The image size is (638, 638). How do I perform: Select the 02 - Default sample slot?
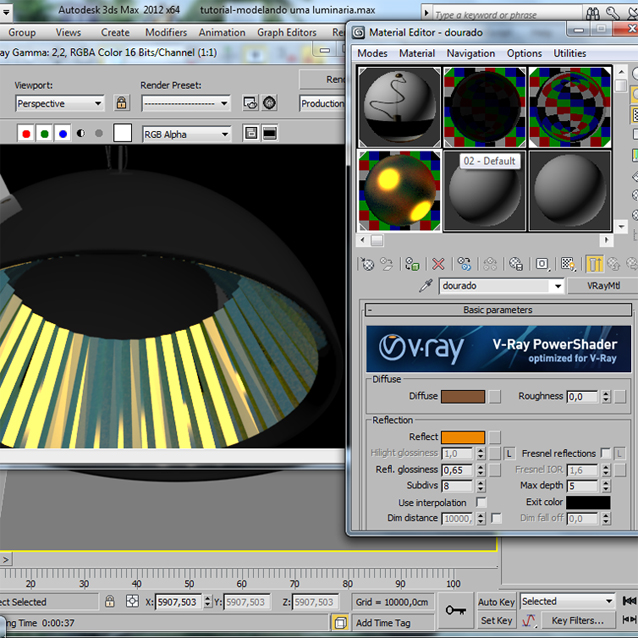(x=484, y=191)
